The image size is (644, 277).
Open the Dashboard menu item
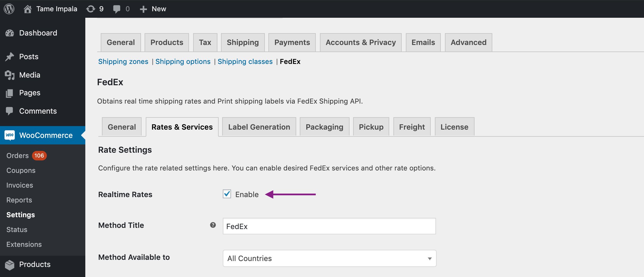click(43, 33)
